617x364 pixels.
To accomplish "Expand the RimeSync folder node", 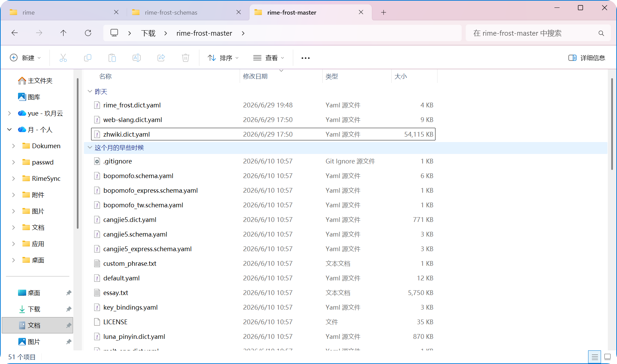I will tap(14, 178).
